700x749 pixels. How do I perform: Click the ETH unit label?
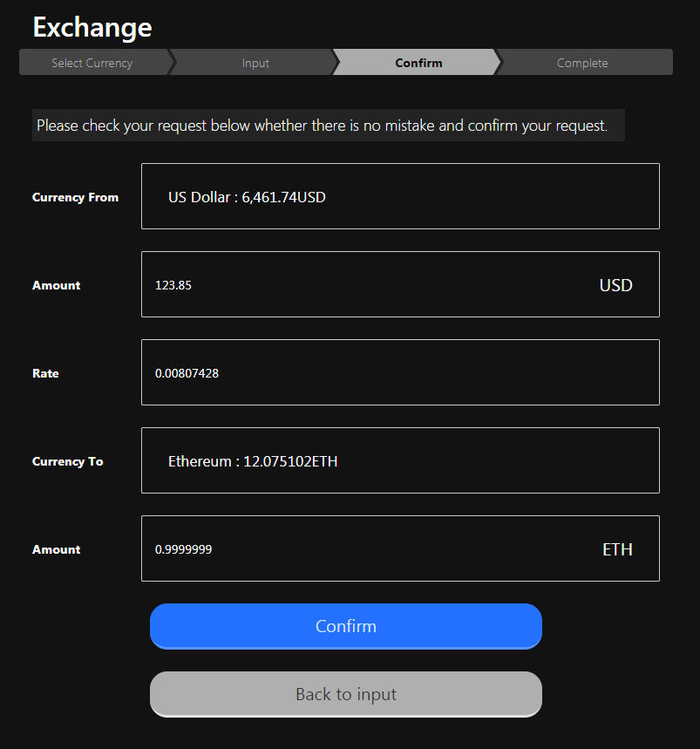(617, 549)
